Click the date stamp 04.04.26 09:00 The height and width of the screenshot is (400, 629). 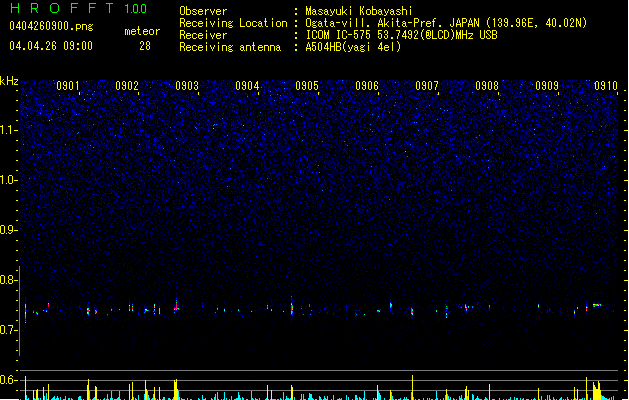pyautogui.click(x=51, y=46)
